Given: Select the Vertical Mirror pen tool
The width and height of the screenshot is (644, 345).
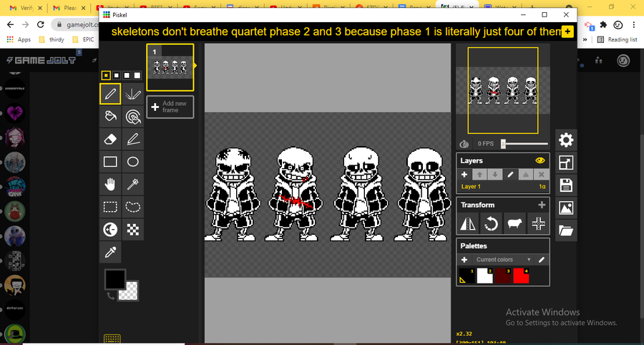Looking at the screenshot, I should (x=132, y=94).
